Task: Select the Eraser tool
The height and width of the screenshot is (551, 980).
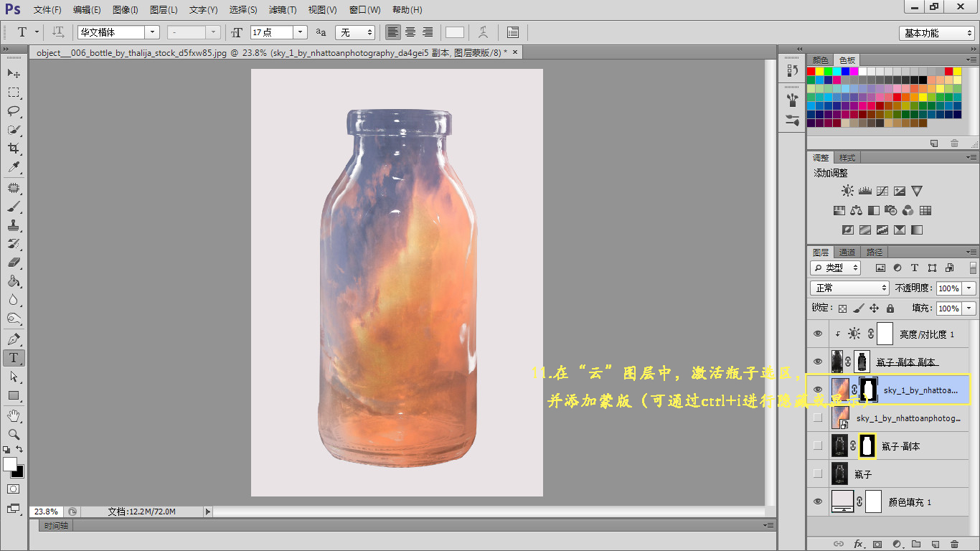Action: coord(14,263)
